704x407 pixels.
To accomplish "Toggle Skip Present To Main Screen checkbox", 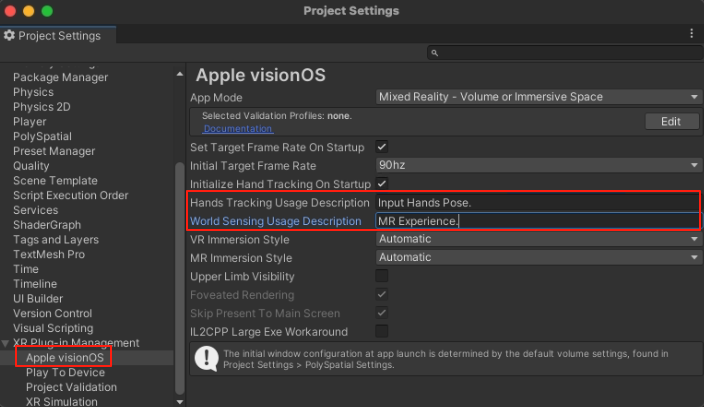I will (382, 313).
